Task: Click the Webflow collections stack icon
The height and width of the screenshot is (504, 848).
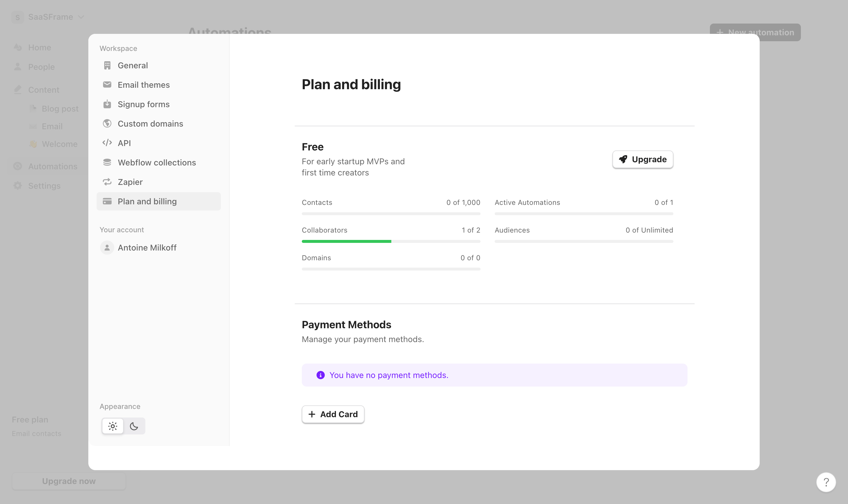Action: click(x=107, y=162)
